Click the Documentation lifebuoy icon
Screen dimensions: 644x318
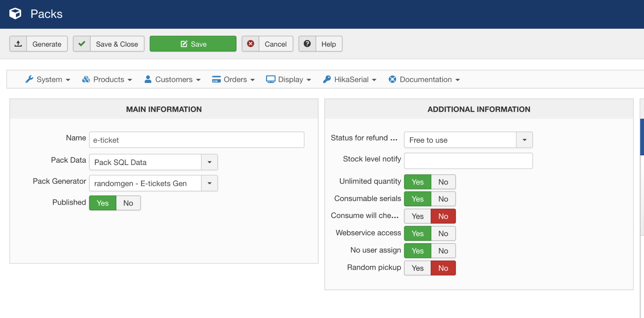click(x=392, y=79)
